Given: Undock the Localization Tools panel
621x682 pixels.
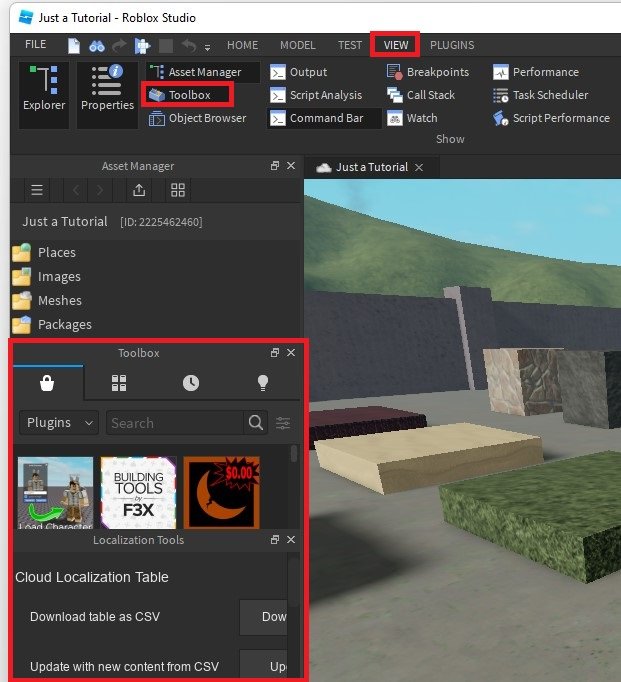Looking at the screenshot, I should 274,540.
